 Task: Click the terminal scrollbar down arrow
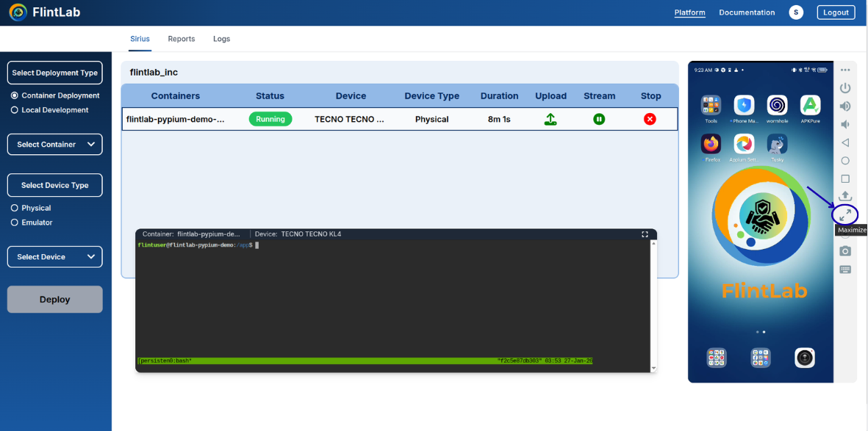(x=654, y=368)
